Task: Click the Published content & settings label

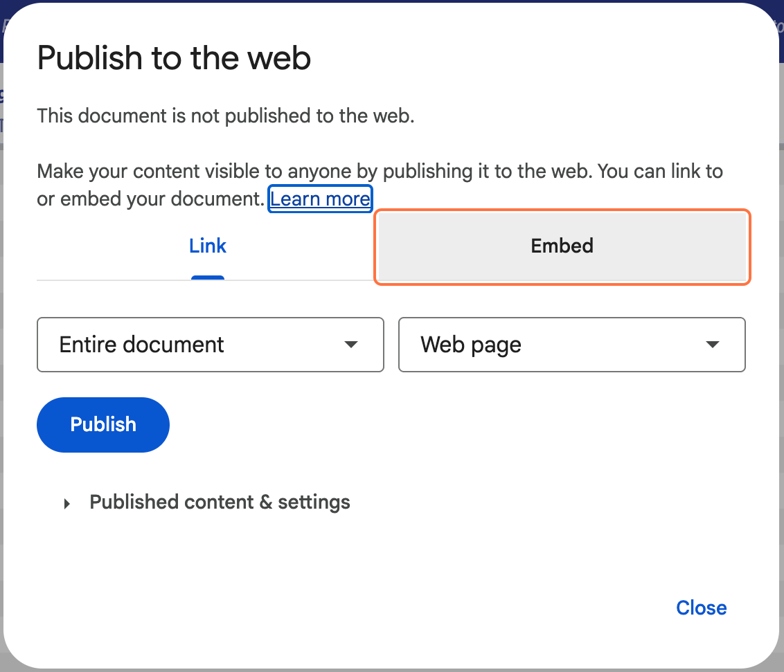Action: [x=220, y=502]
